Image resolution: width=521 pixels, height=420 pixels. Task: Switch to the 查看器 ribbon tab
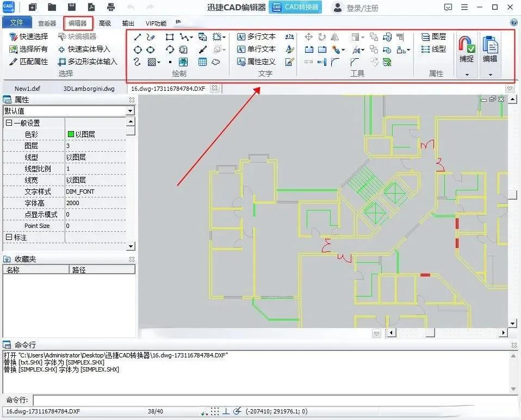coord(47,23)
